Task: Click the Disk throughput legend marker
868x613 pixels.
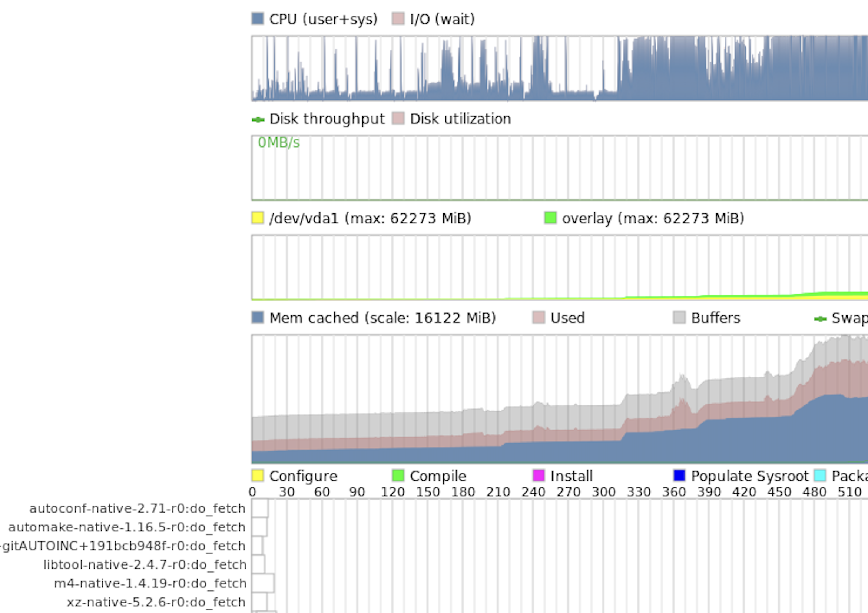Action: (258, 120)
